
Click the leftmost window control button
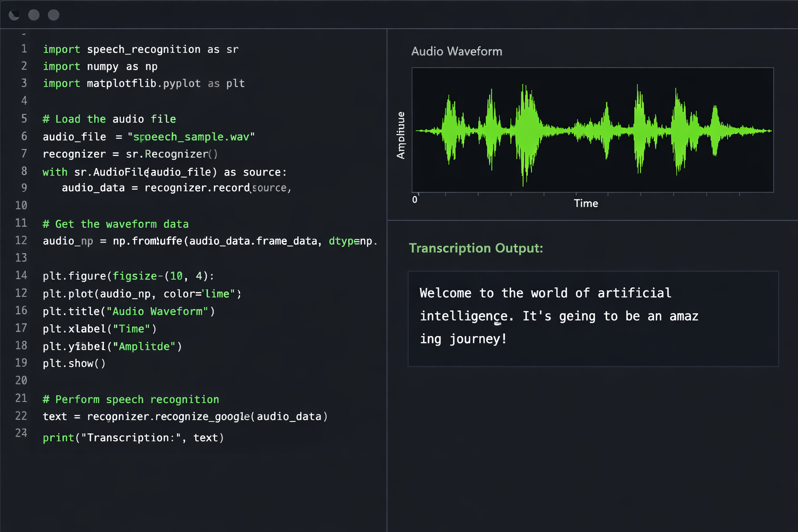(x=14, y=15)
